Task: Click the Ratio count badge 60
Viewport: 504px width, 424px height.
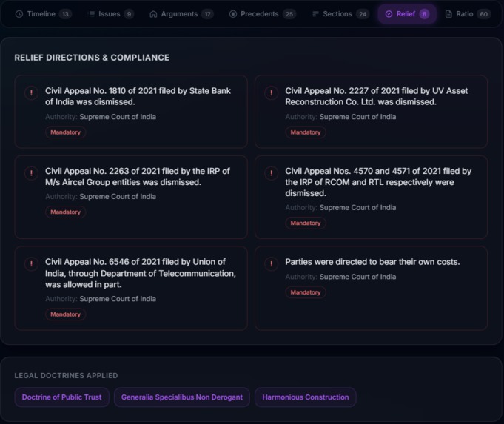Action: pyautogui.click(x=484, y=14)
